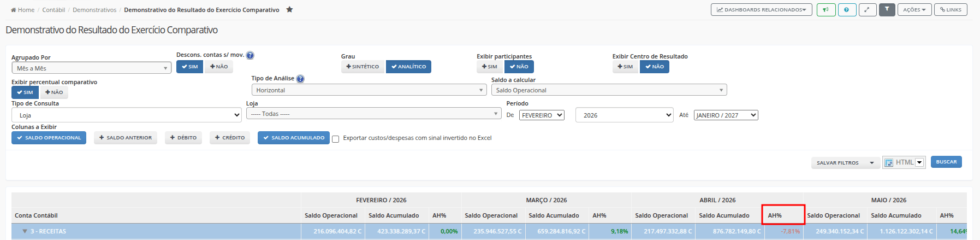Viewport: 980px width, 240px height.
Task: Select NÃO for Exibir Centro de Resultado
Action: [654, 67]
